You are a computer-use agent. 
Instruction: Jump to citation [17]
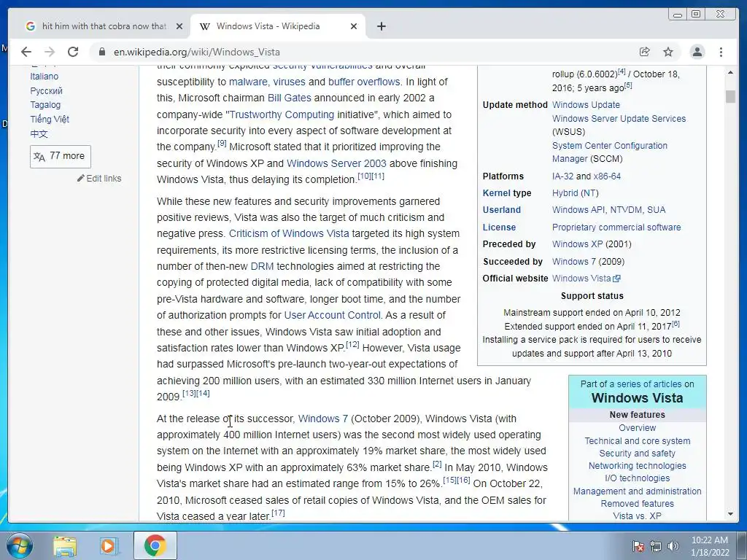(278, 513)
